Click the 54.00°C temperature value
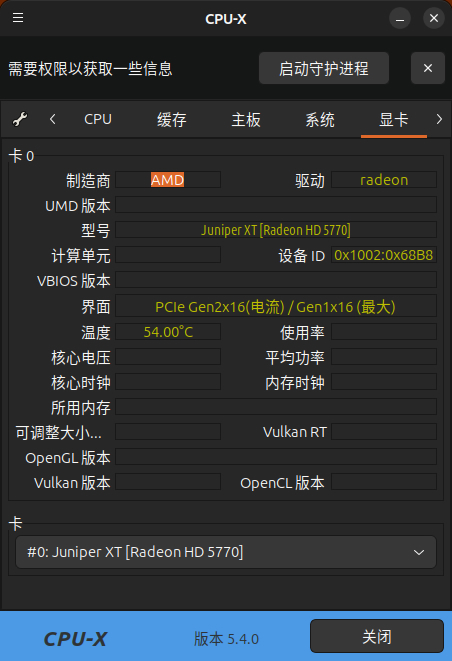Viewport: 452px width, 661px height. pos(168,332)
